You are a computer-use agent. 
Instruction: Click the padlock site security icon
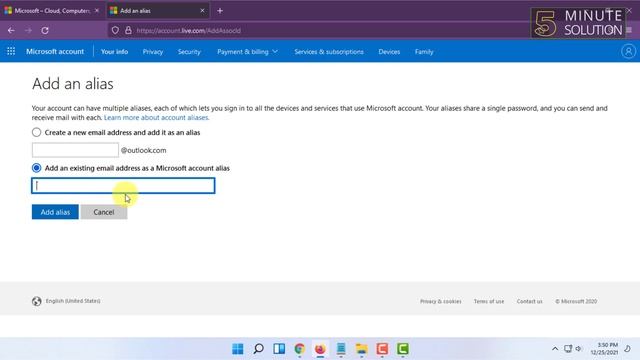[x=128, y=30]
